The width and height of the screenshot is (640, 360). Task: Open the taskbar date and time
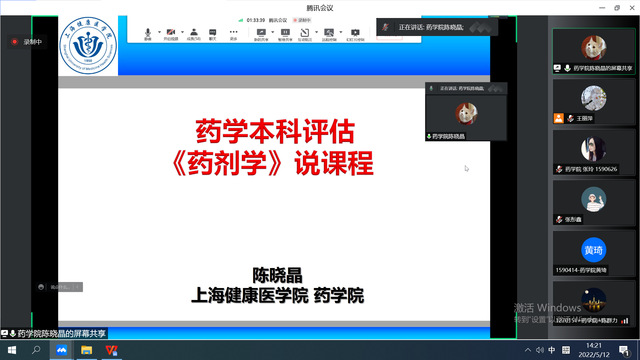coord(593,350)
